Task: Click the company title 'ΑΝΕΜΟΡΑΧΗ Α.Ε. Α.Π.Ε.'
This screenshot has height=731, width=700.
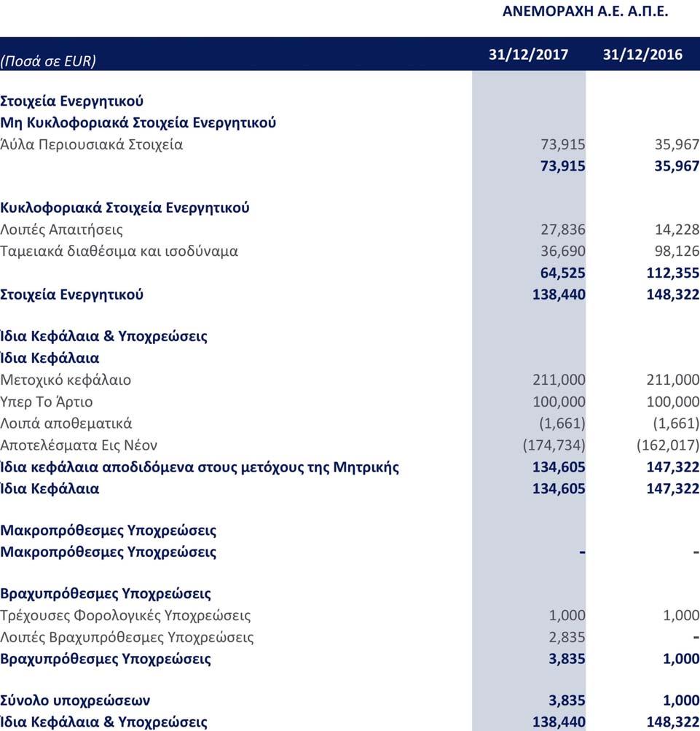Action: coord(585,11)
